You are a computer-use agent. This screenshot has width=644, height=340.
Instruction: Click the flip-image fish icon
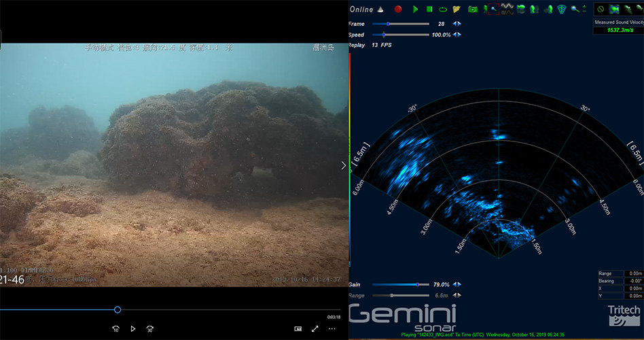[x=521, y=9]
